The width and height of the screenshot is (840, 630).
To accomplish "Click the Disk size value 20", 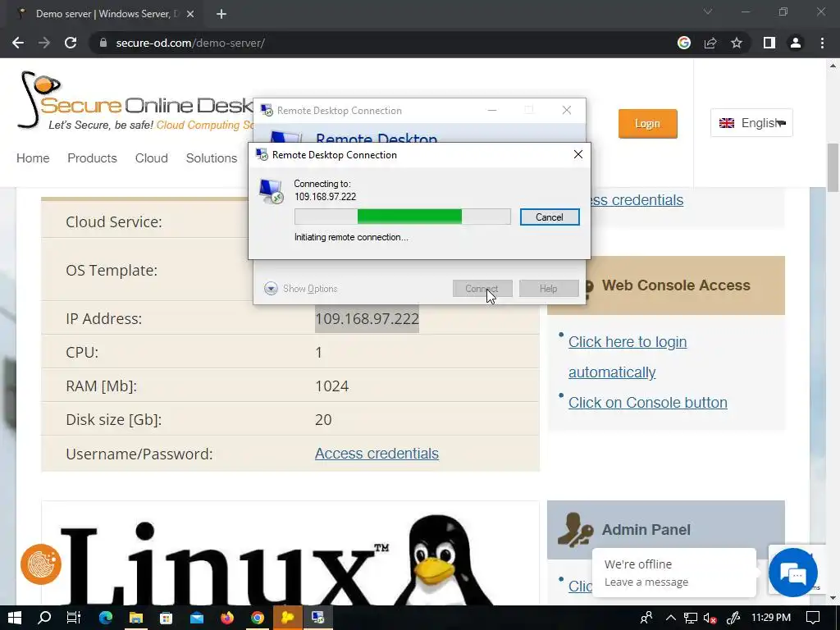I will [323, 419].
